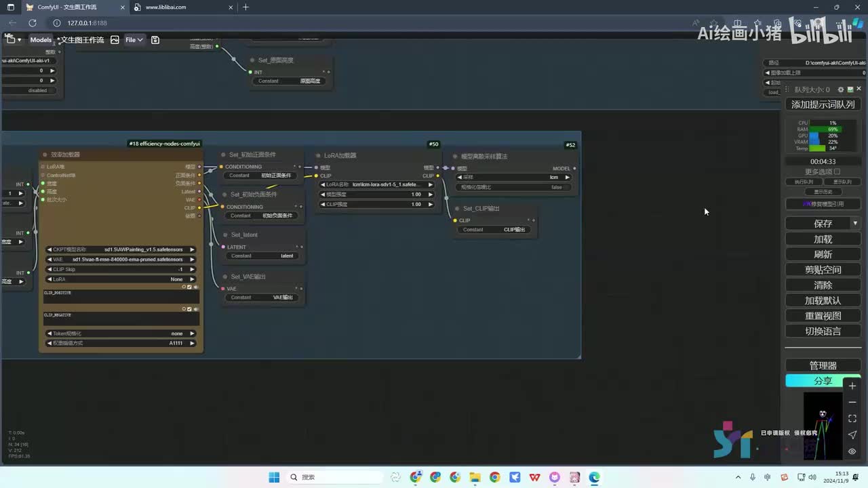
Task: Open the File menu dropdown
Action: [134, 40]
